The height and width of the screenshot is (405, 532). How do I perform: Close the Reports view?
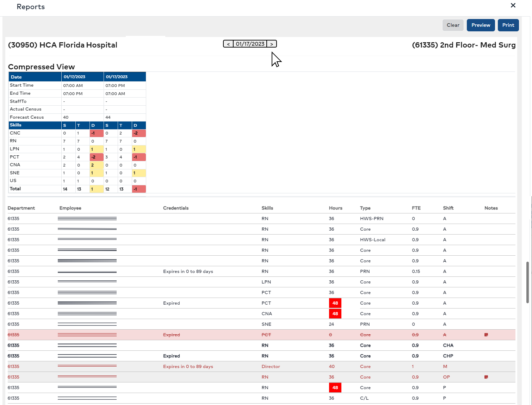(x=513, y=6)
